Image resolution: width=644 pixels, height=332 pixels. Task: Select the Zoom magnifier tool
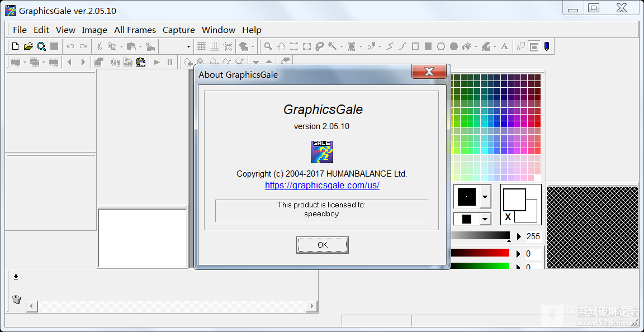pyautogui.click(x=268, y=46)
